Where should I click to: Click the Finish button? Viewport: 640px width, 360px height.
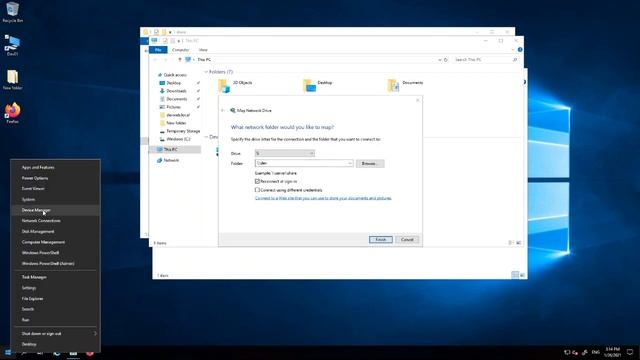381,240
